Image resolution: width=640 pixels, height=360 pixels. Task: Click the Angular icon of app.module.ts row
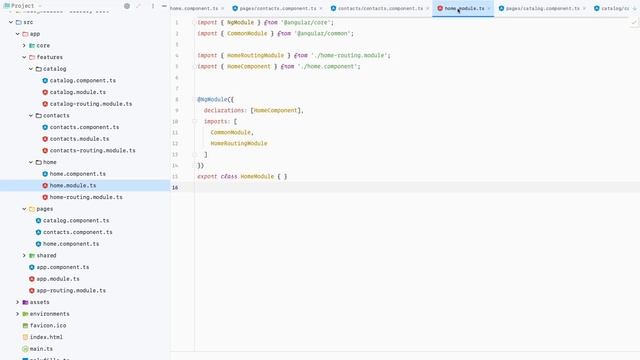pos(31,279)
